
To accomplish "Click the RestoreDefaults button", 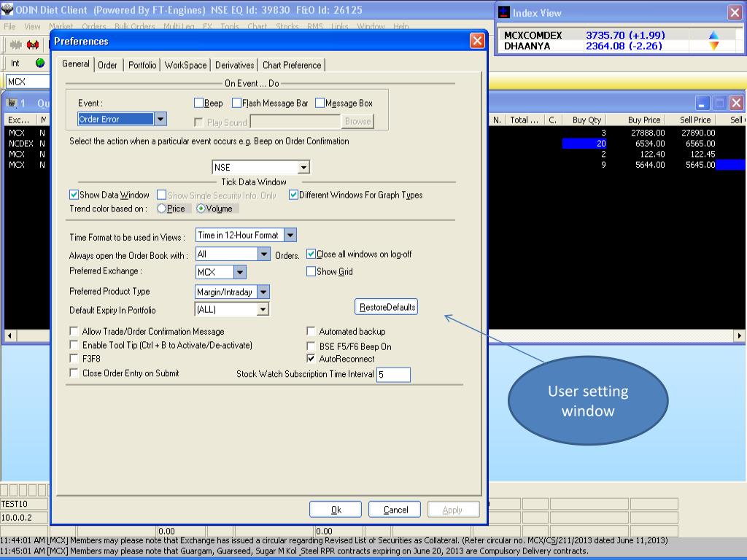I will tap(387, 307).
